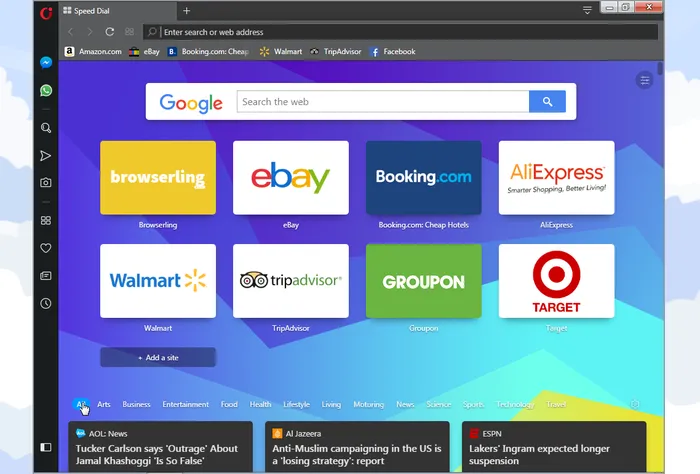Select the Technology news category

pyautogui.click(x=515, y=404)
